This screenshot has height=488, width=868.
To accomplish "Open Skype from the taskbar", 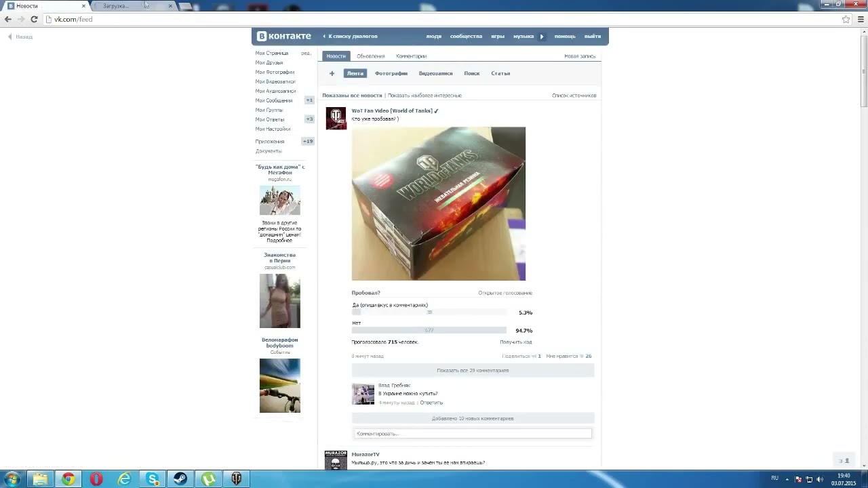I will (x=153, y=479).
